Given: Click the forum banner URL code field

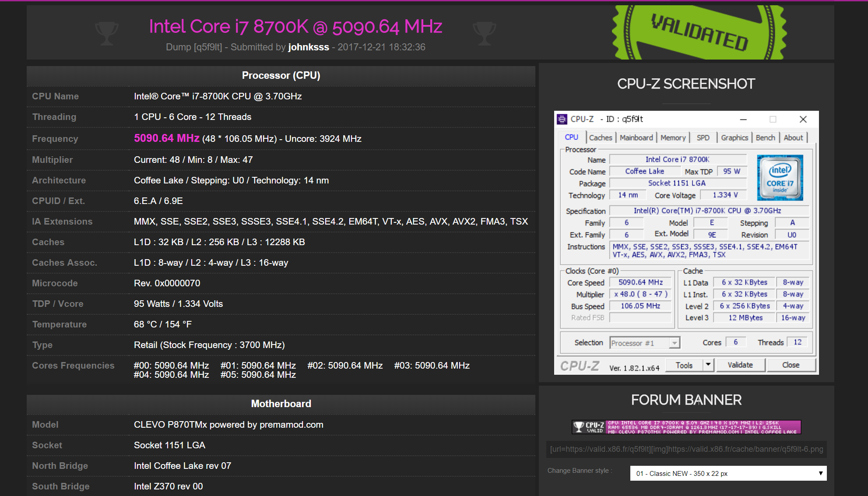Looking at the screenshot, I should pyautogui.click(x=686, y=449).
